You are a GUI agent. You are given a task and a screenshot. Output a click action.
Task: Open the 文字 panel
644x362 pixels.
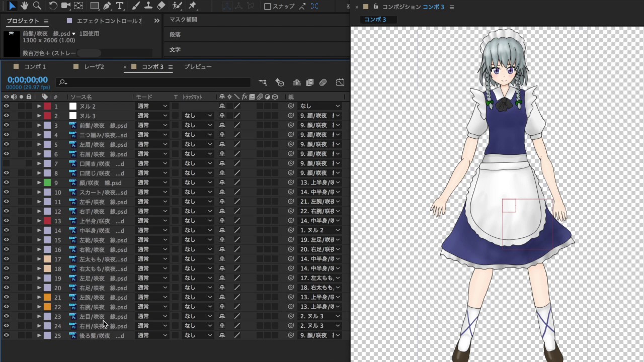[175, 50]
